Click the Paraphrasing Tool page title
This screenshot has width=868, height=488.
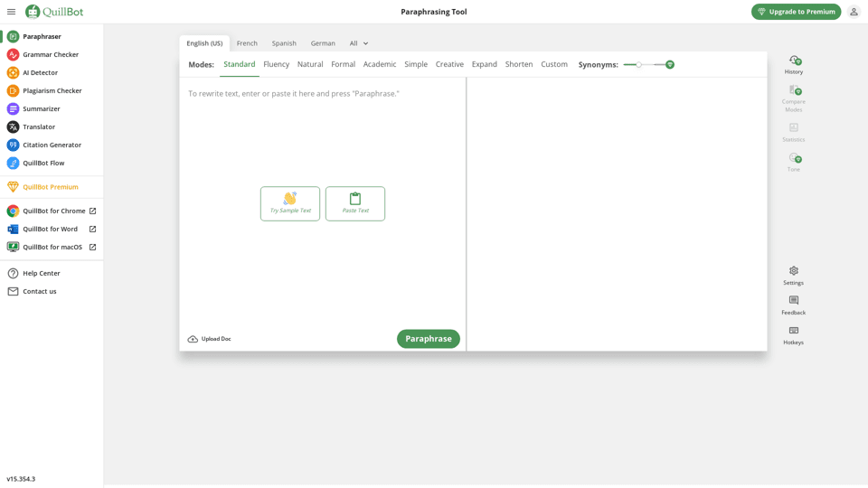434,12
